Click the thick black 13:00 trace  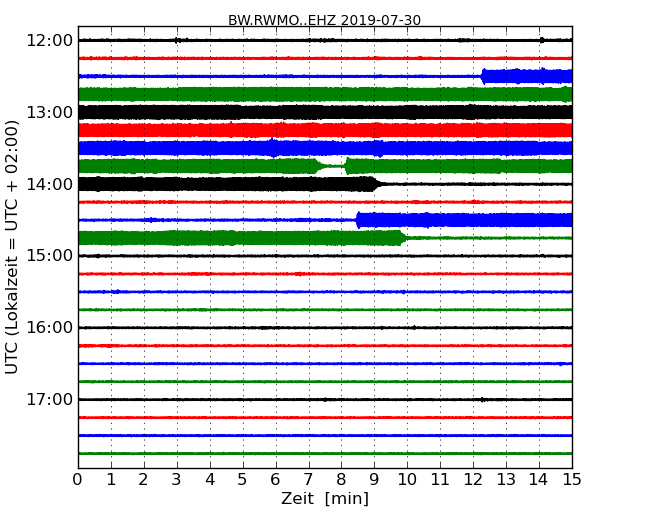coord(325,112)
